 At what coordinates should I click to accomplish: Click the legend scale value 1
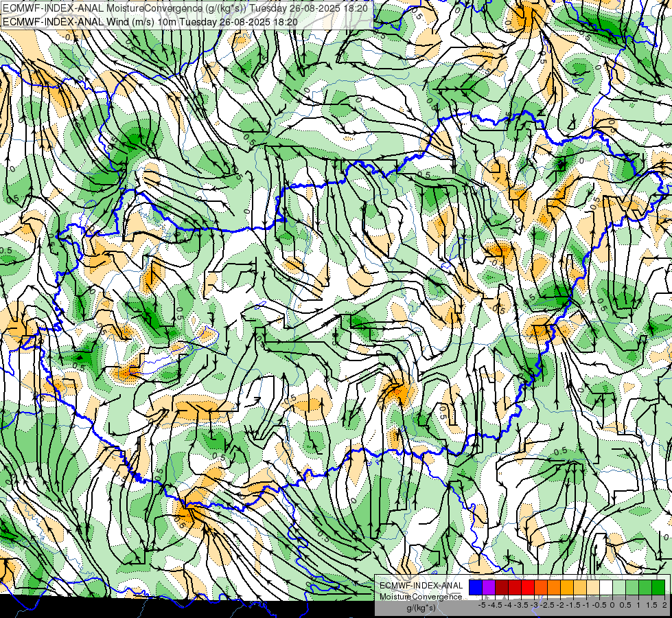coord(638,605)
